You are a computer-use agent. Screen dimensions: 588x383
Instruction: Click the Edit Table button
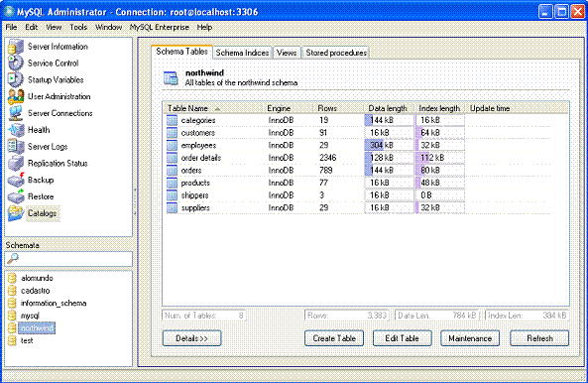402,338
